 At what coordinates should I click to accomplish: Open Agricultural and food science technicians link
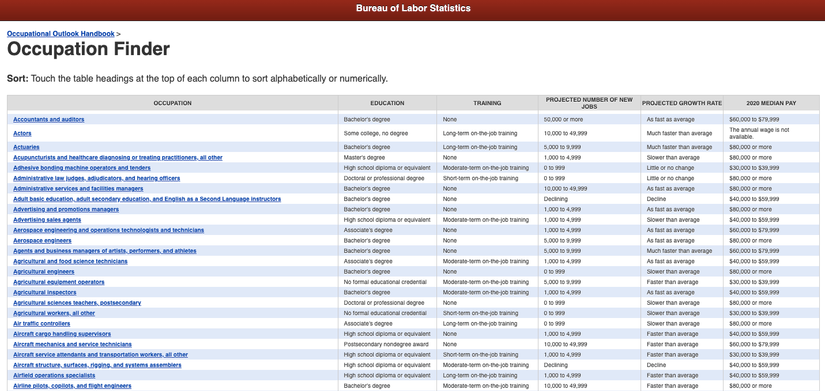(70, 261)
